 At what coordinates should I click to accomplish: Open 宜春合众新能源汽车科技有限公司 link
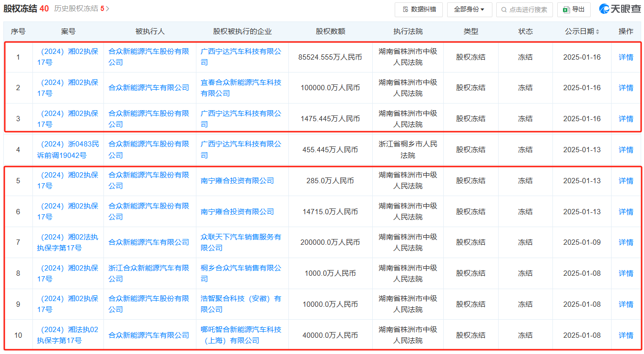coord(241,88)
